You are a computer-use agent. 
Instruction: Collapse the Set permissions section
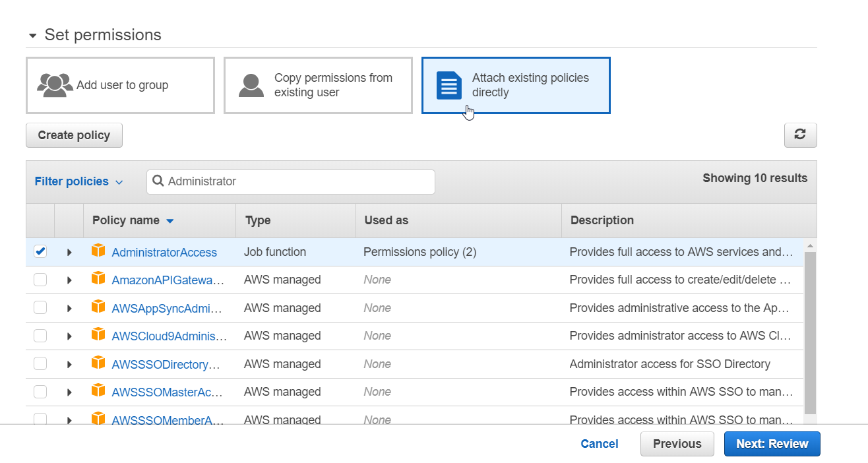click(x=33, y=36)
